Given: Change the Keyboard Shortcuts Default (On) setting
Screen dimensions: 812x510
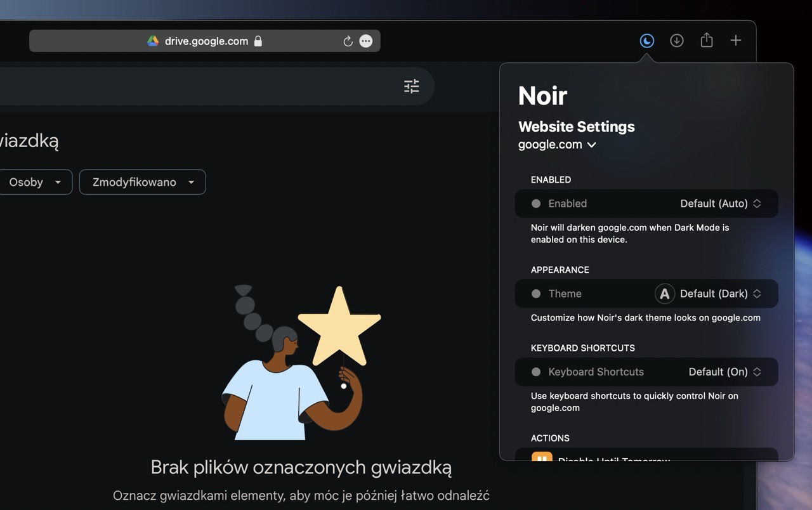Looking at the screenshot, I should pos(725,372).
